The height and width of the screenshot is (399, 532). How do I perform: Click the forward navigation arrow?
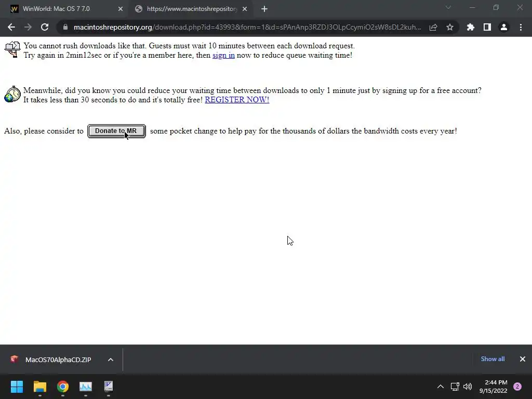[x=28, y=27]
